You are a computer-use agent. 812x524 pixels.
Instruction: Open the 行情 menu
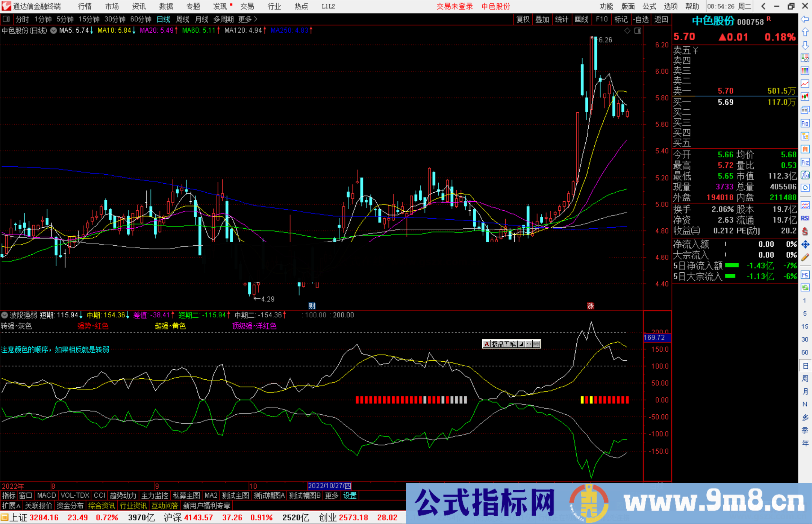(85, 6)
